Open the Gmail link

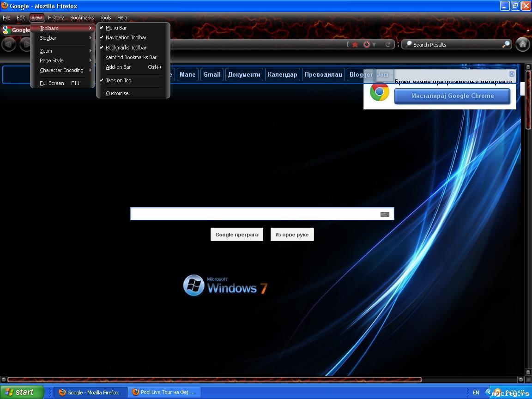tap(212, 75)
